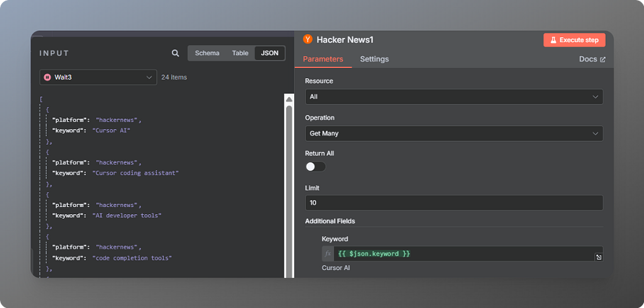The height and width of the screenshot is (308, 644).
Task: Click the Limit input field showing 10
Action: coord(454,203)
